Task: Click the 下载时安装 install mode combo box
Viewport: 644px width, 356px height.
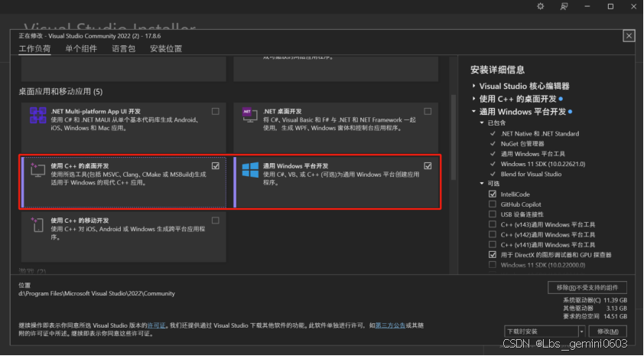Action: [545, 332]
